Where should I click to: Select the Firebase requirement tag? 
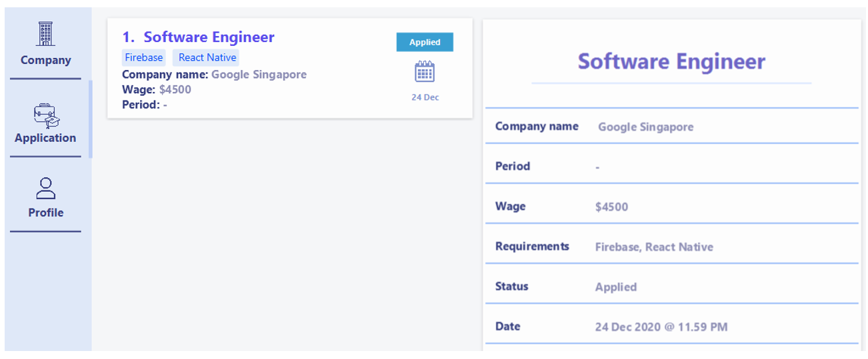coord(144,57)
